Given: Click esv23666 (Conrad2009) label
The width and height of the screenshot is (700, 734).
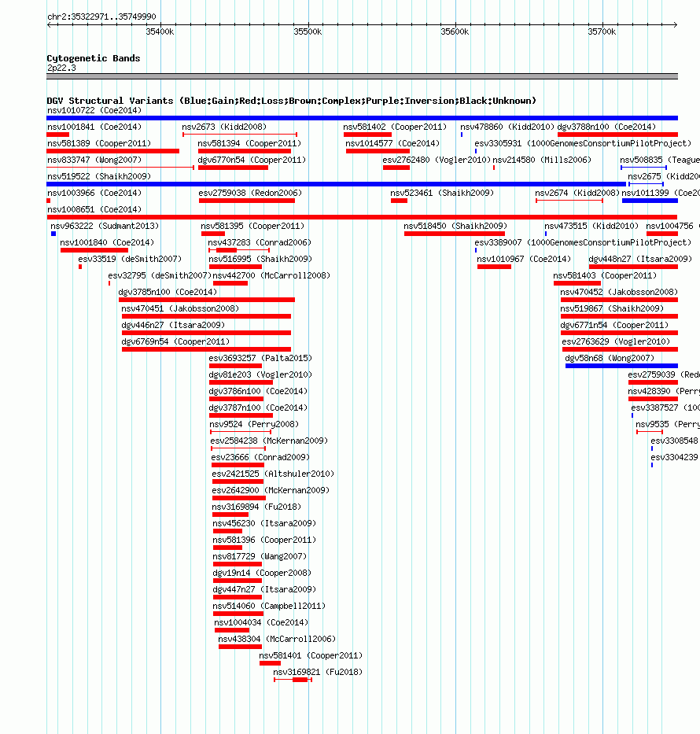Looking at the screenshot, I should 260,457.
